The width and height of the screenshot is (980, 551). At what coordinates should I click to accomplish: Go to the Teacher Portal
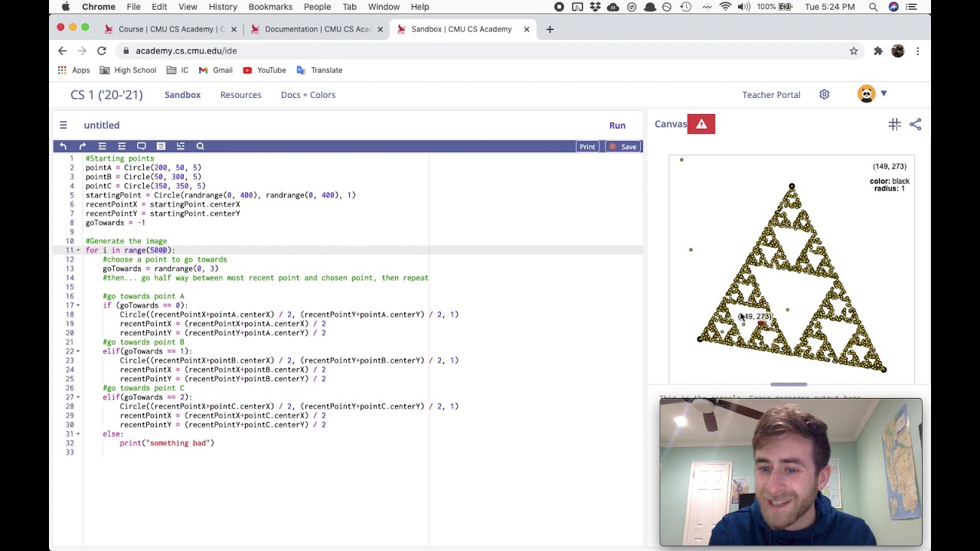click(x=771, y=95)
